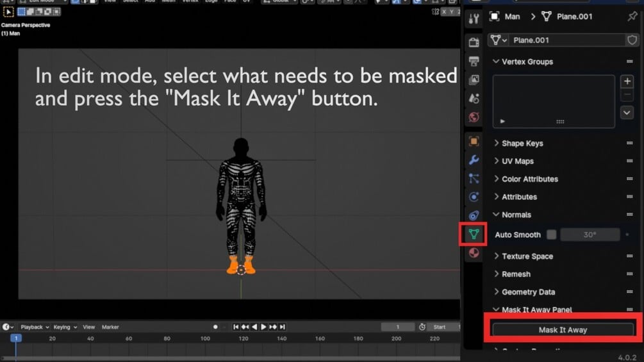
Task: Open the Physics properties tab
Action: [474, 197]
